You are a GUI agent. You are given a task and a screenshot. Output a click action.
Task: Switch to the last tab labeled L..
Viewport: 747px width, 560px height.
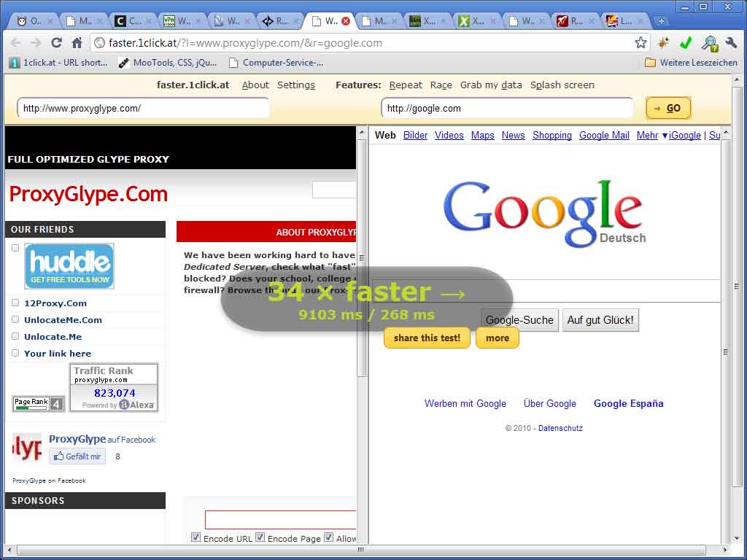pyautogui.click(x=626, y=21)
